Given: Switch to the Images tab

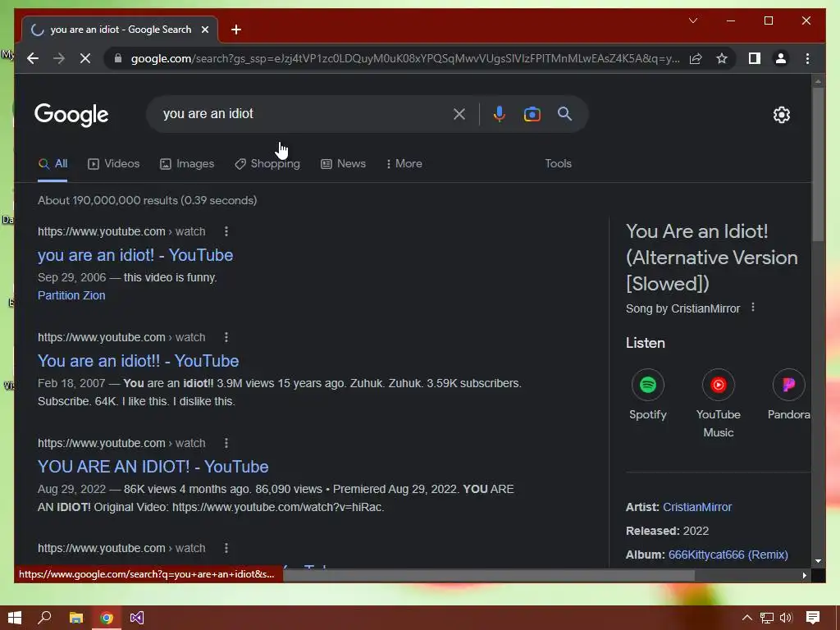Looking at the screenshot, I should point(187,164).
